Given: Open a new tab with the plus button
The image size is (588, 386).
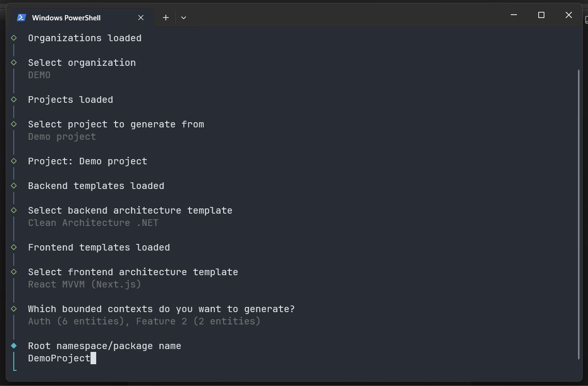Looking at the screenshot, I should [165, 17].
